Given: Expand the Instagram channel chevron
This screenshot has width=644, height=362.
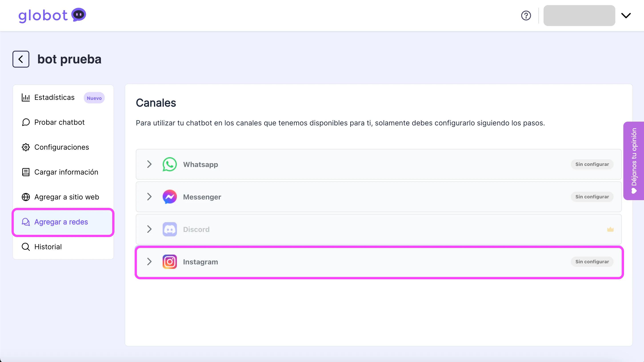Looking at the screenshot, I should [149, 262].
